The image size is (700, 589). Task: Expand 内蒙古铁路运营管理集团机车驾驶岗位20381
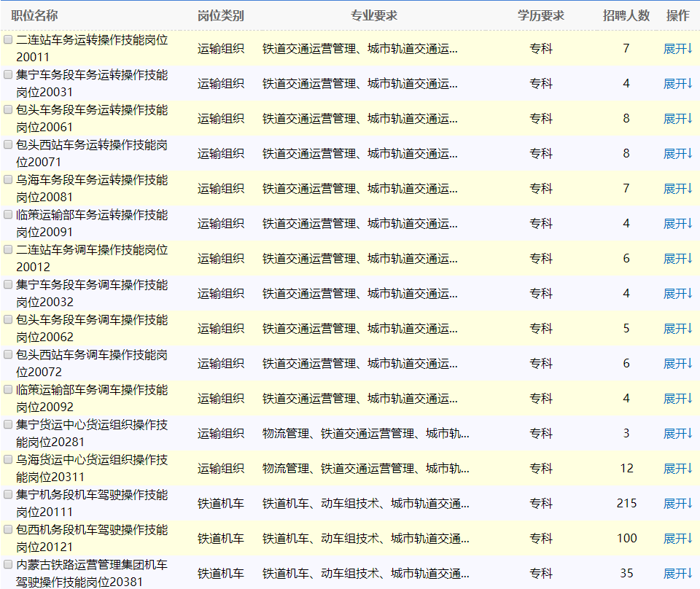[677, 574]
